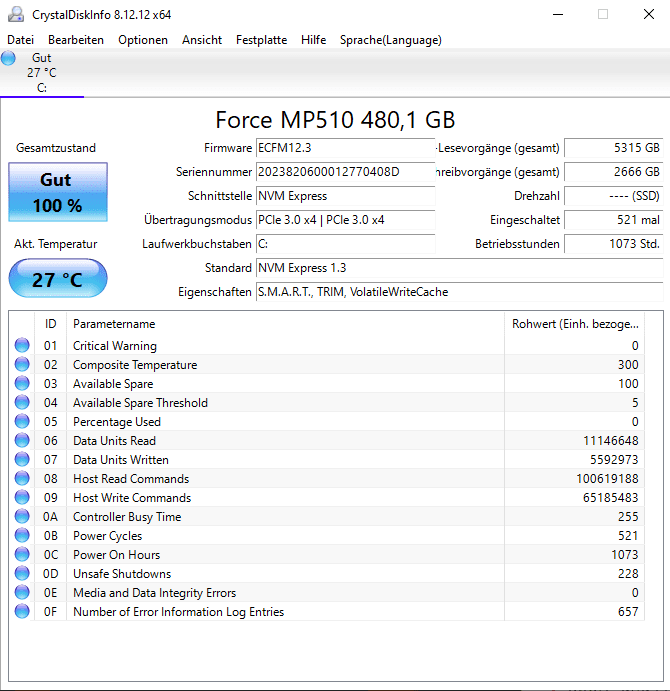Image resolution: width=670 pixels, height=691 pixels.
Task: Click status circle of Host Read Commands row
Action: (22, 478)
